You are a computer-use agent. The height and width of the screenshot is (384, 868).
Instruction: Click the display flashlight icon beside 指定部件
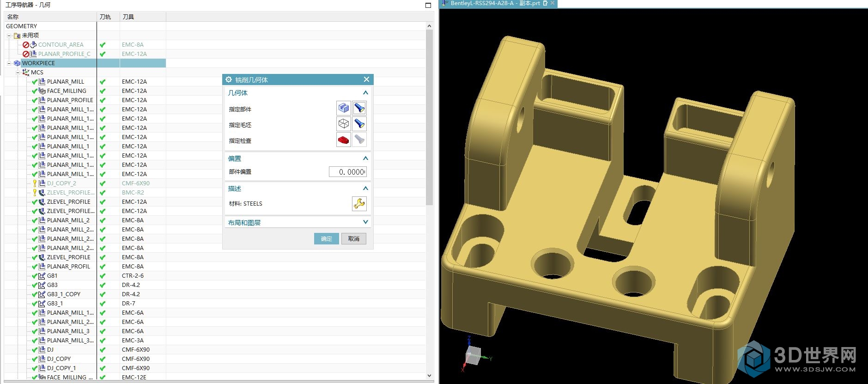359,108
